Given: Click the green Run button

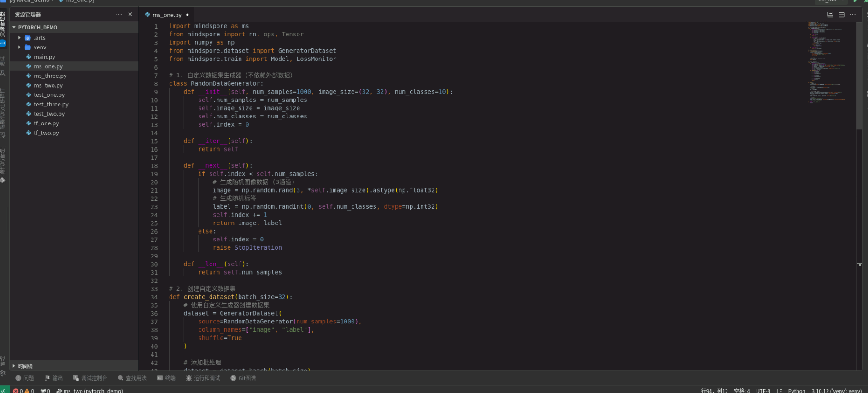Looking at the screenshot, I should 856,1.
